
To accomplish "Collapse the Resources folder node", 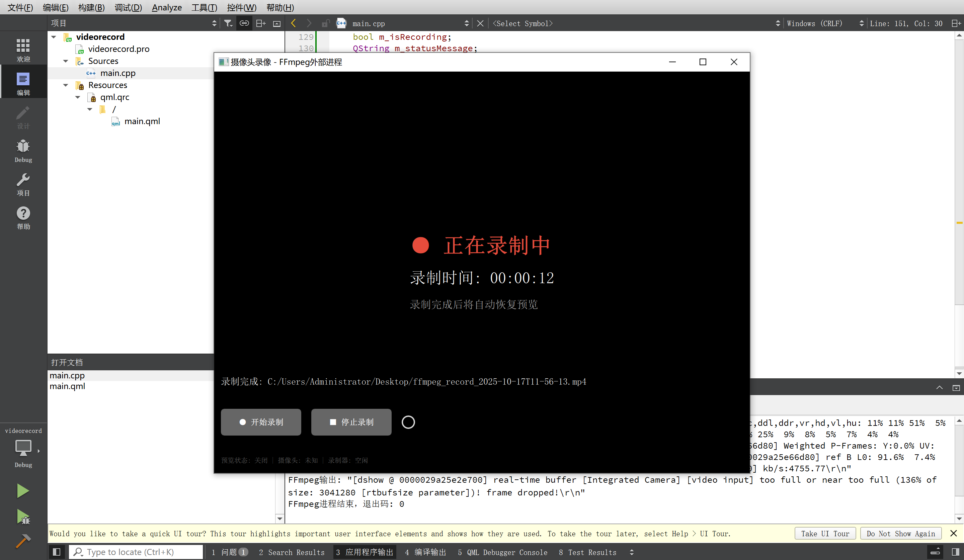I will click(x=65, y=85).
